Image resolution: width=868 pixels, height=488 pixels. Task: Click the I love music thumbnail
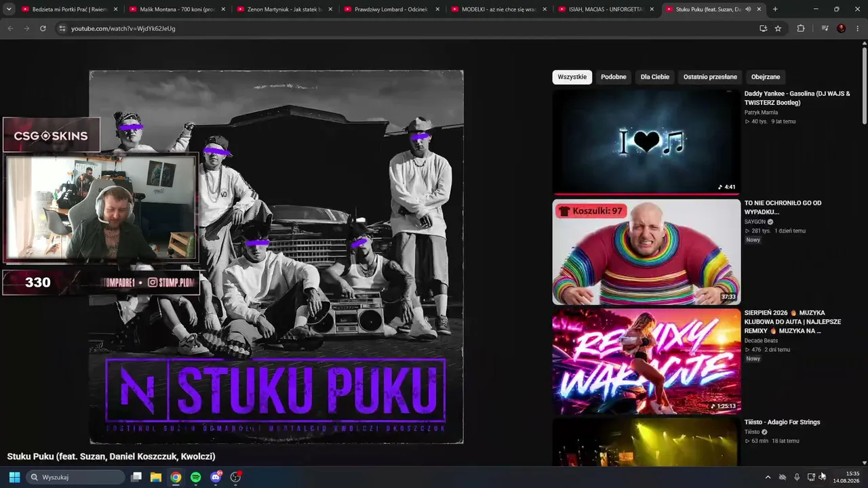click(646, 142)
